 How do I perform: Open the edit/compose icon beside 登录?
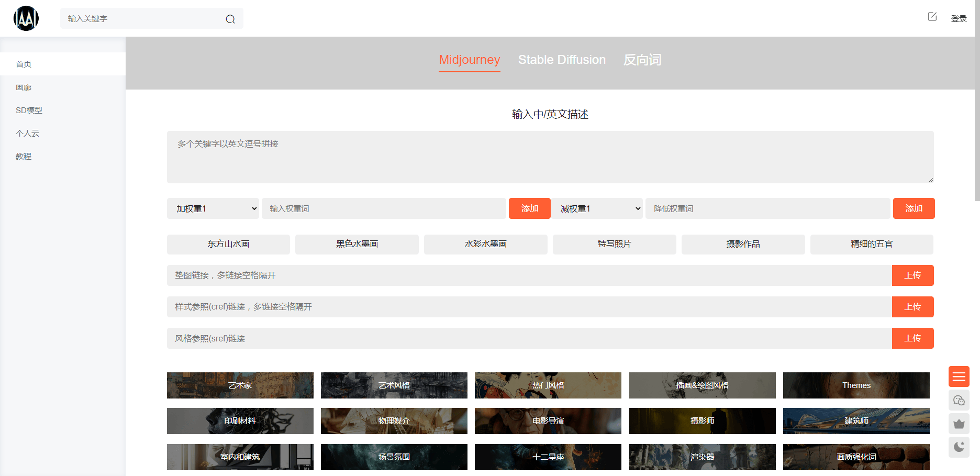932,17
